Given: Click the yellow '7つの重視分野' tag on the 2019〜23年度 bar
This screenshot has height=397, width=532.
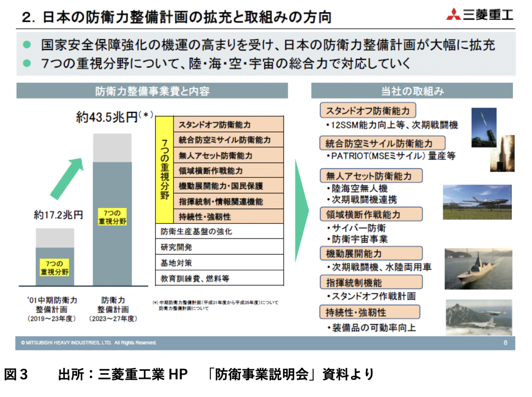Looking at the screenshot, I should click(54, 268).
